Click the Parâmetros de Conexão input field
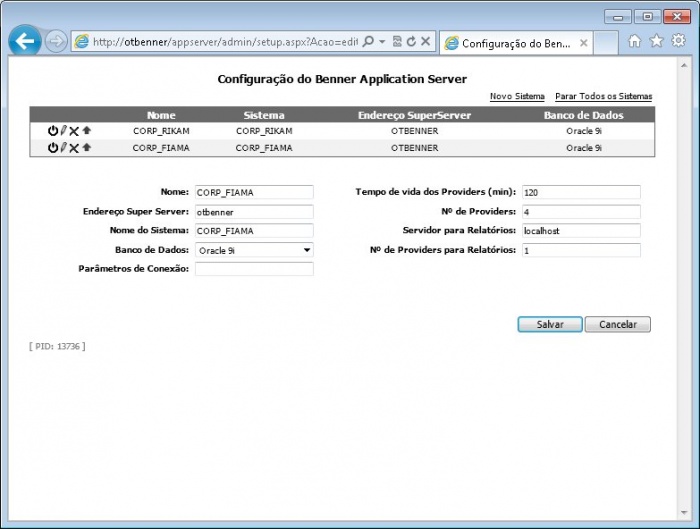 (254, 269)
